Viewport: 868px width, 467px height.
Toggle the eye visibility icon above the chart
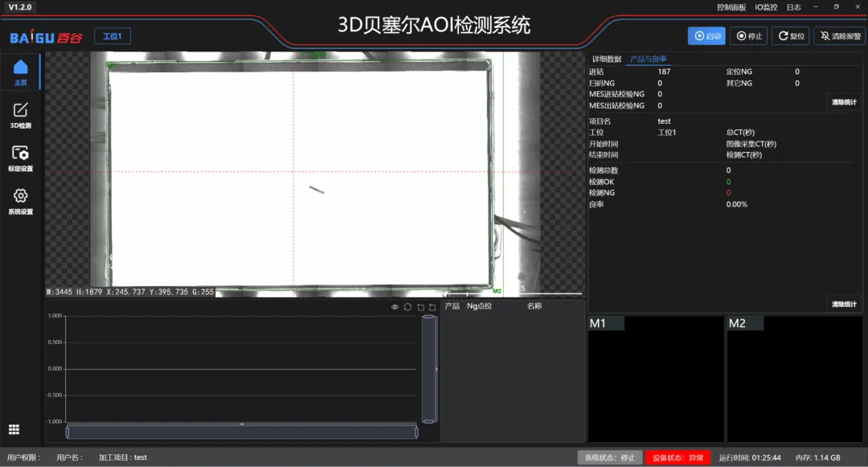(x=395, y=307)
